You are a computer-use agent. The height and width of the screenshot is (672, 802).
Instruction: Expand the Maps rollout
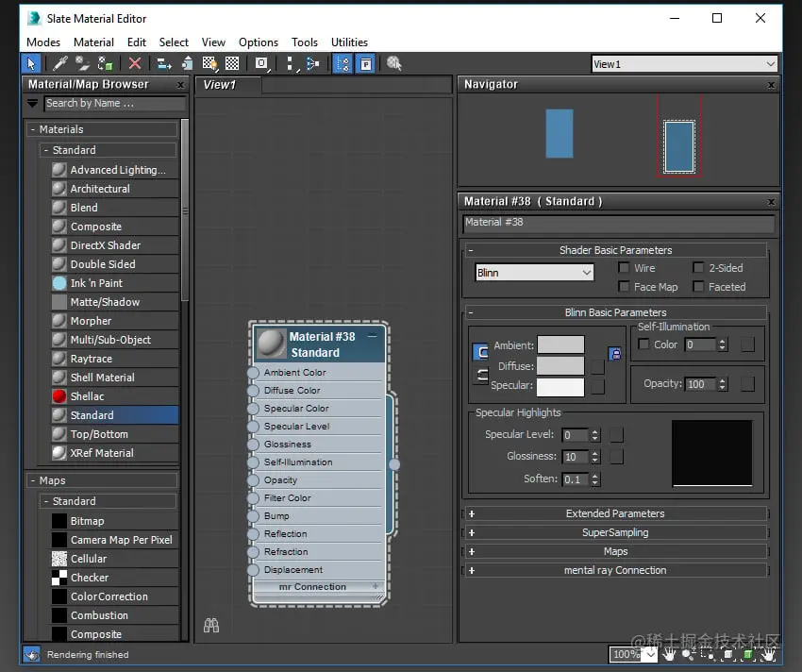tap(616, 551)
